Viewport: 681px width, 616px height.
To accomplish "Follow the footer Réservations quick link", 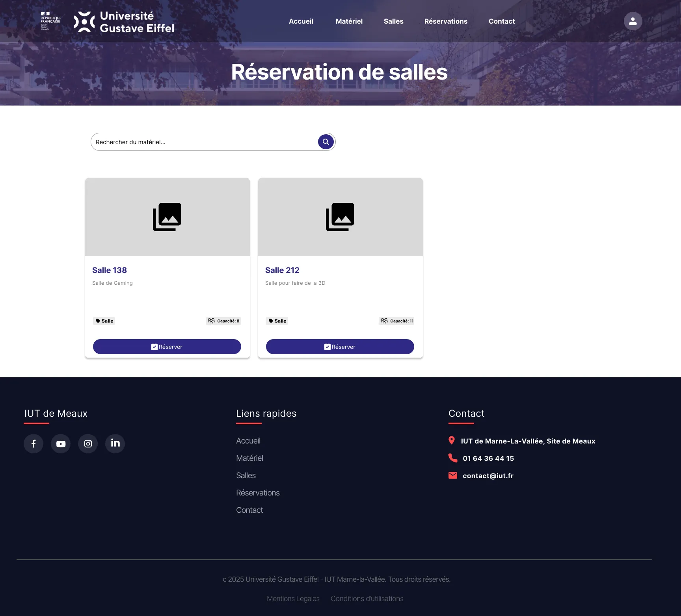I will (x=258, y=493).
